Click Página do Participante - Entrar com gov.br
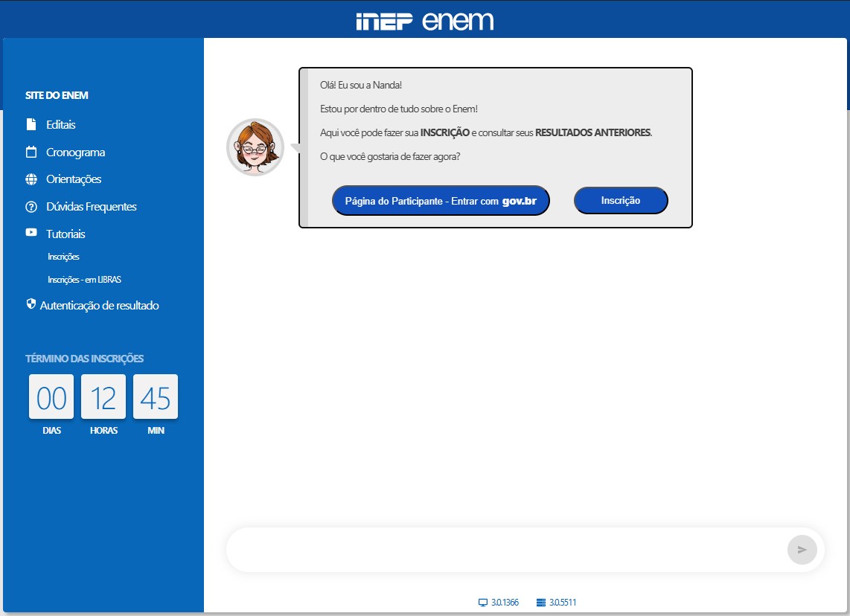 pyautogui.click(x=441, y=201)
